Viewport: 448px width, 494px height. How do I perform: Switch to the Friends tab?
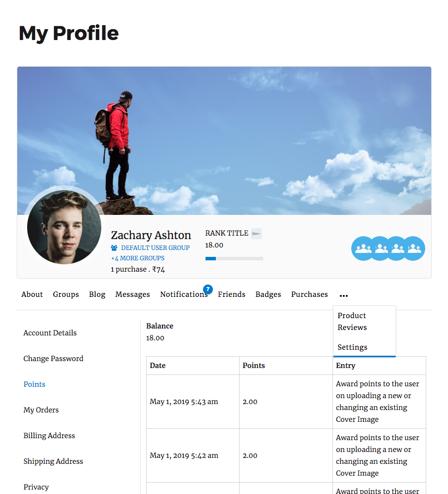(232, 294)
